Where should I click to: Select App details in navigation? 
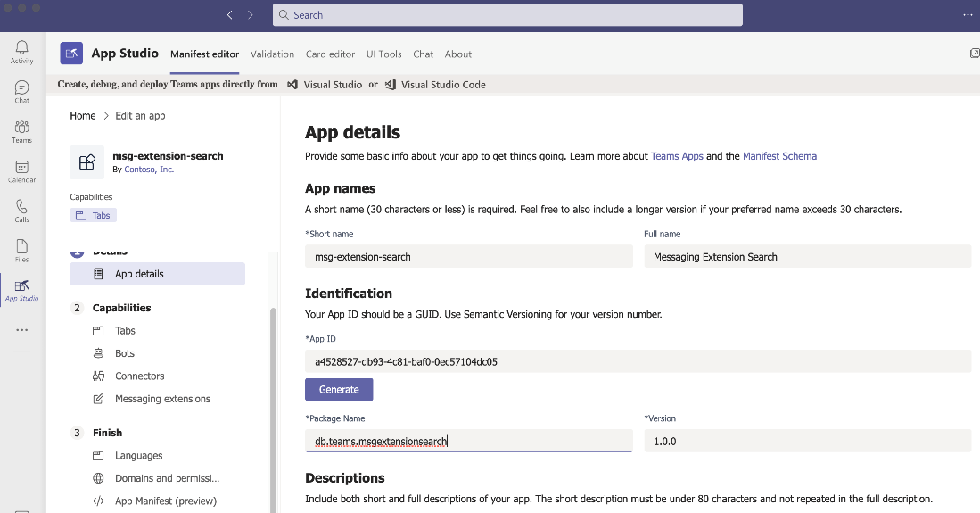[158, 274]
